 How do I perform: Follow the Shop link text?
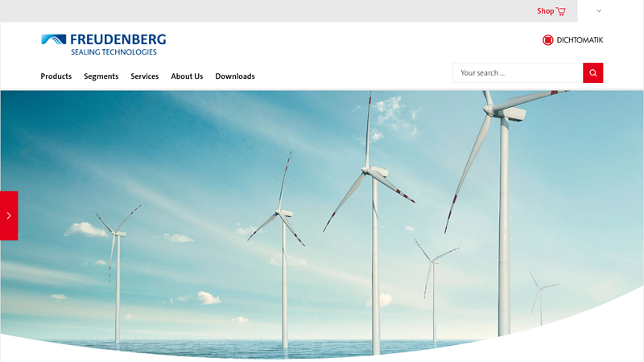545,11
